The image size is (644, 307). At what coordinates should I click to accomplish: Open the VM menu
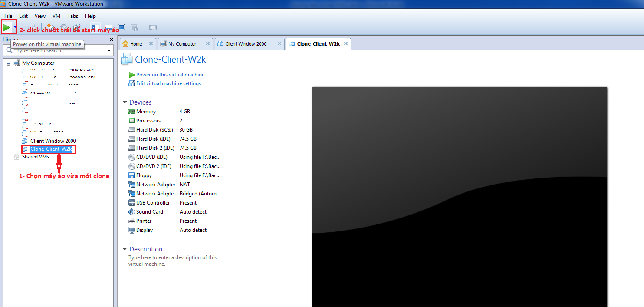pyautogui.click(x=56, y=16)
